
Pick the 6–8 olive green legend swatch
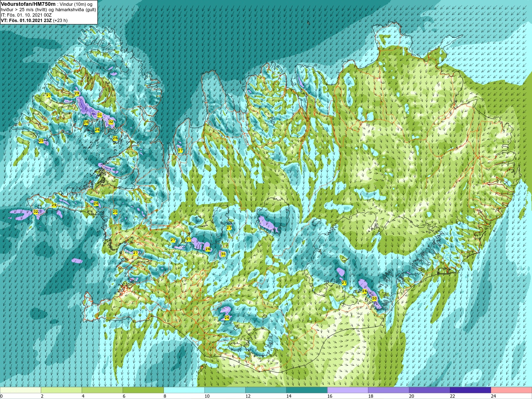click(143, 390)
